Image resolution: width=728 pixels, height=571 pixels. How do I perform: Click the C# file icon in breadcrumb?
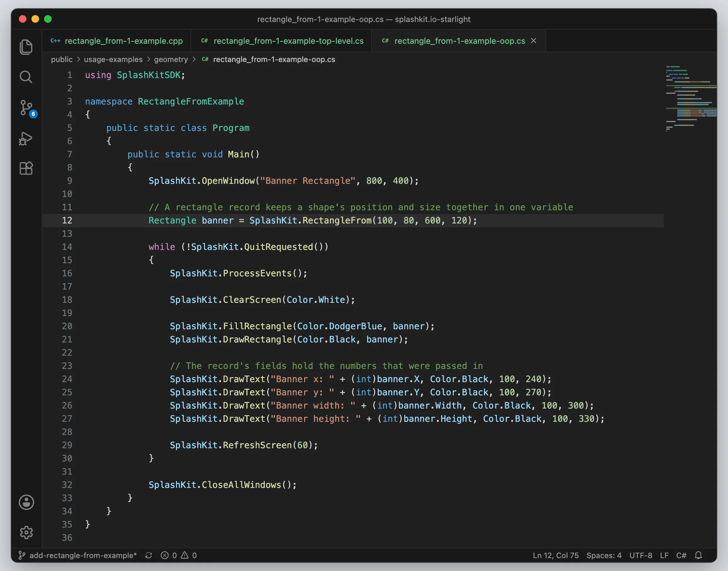click(x=205, y=59)
